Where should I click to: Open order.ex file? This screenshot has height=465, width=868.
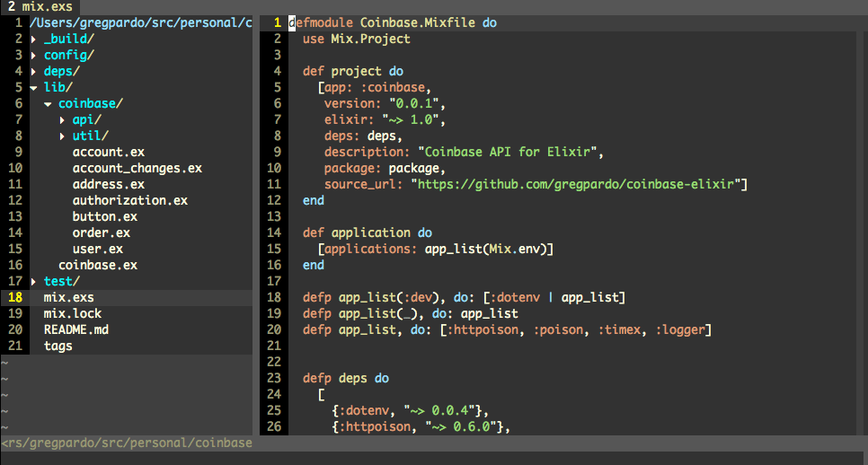[x=102, y=232]
